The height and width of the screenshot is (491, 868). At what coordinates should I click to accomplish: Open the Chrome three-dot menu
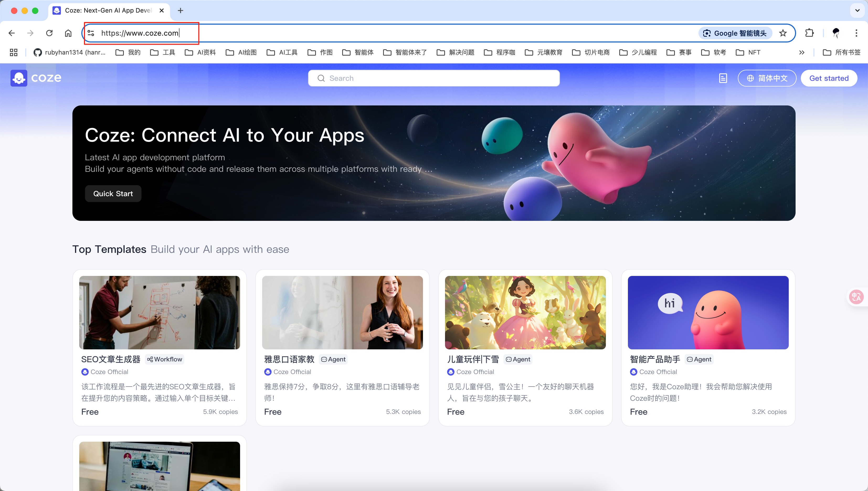coord(856,33)
